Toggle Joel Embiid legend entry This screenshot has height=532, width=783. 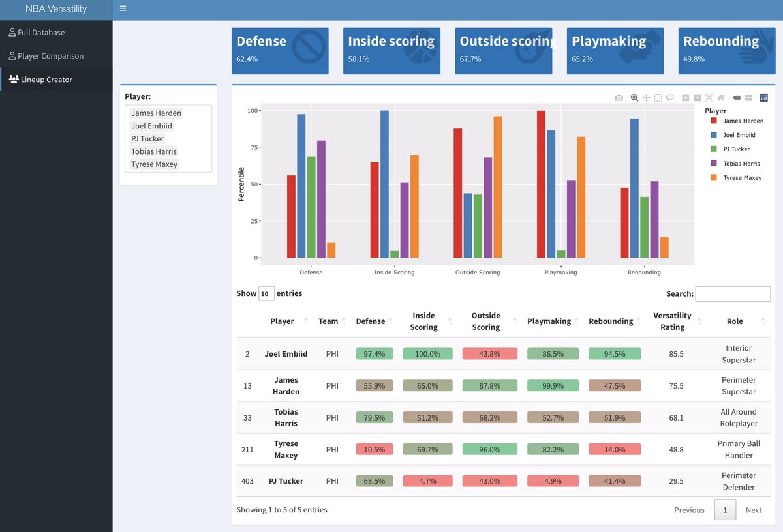click(734, 135)
